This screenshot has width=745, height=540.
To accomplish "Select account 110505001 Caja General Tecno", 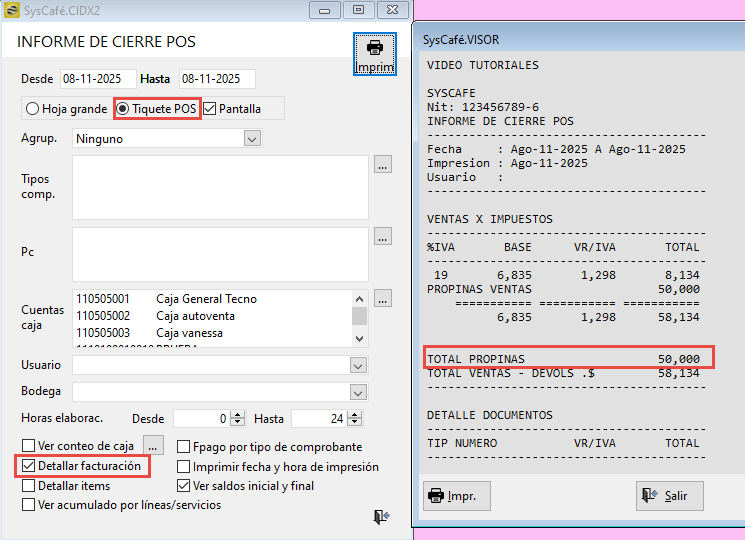I will tap(166, 299).
